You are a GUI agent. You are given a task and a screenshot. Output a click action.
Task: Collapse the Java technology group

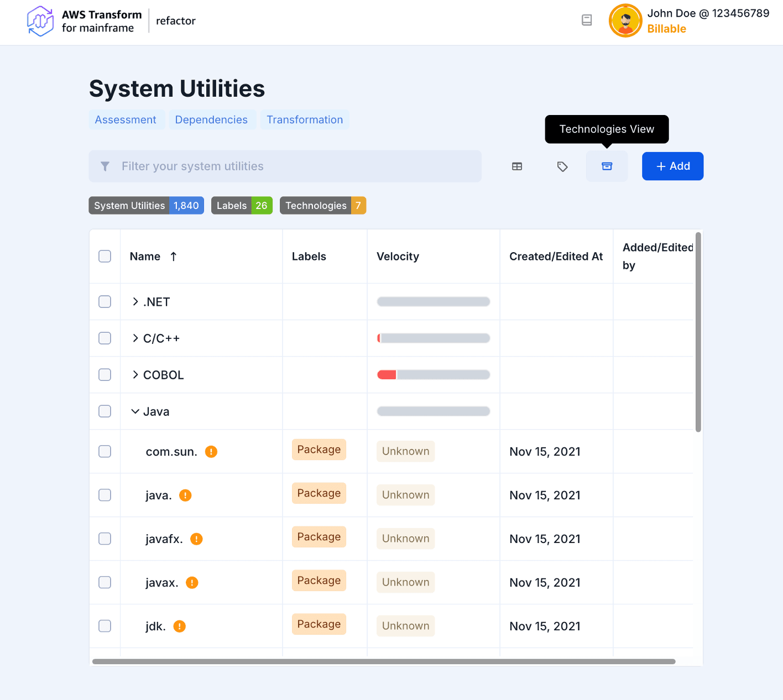(x=135, y=411)
